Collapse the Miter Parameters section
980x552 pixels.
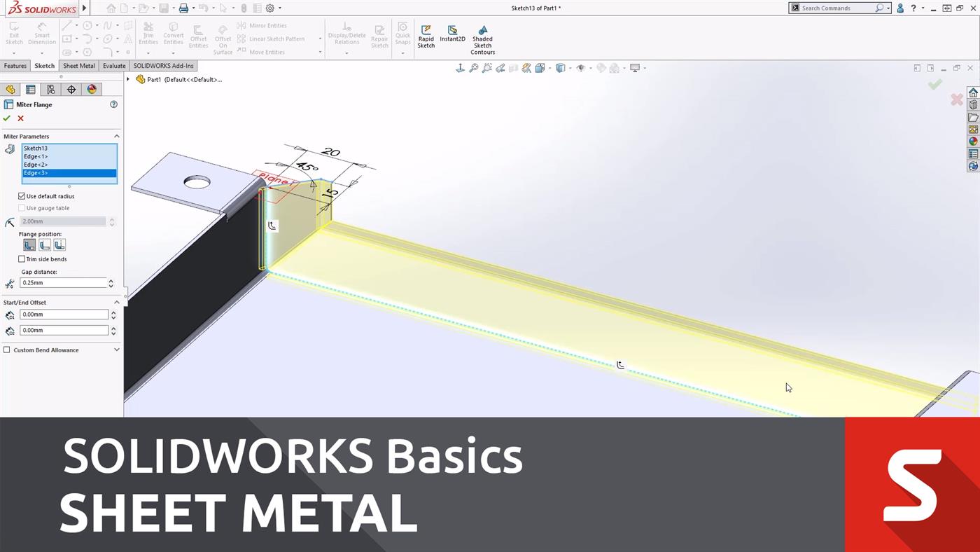116,136
